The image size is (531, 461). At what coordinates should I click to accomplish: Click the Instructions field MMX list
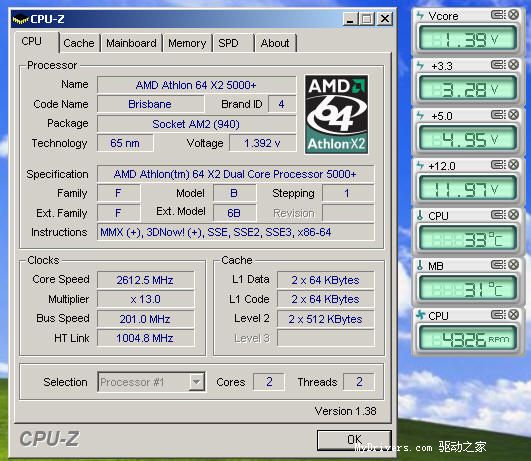click(x=235, y=232)
